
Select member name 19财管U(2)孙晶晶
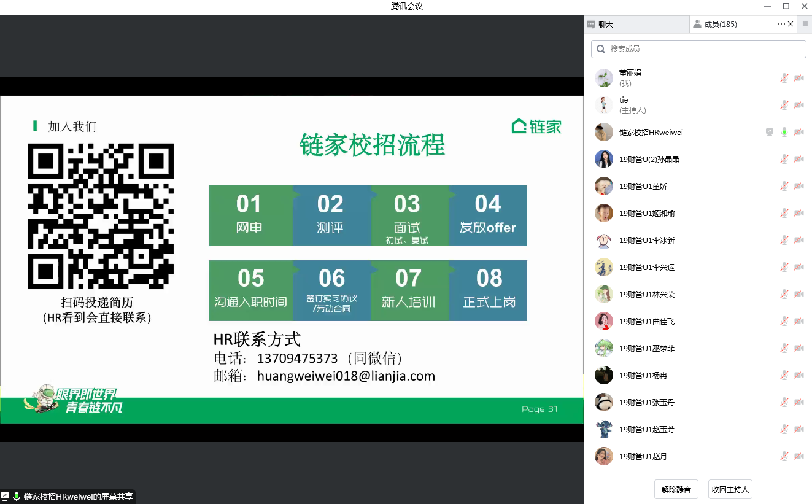click(649, 159)
